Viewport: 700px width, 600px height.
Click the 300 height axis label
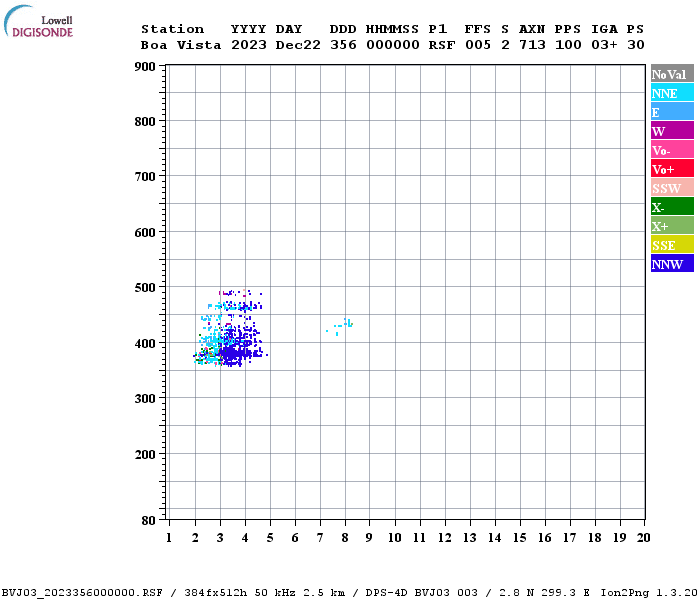pos(145,399)
